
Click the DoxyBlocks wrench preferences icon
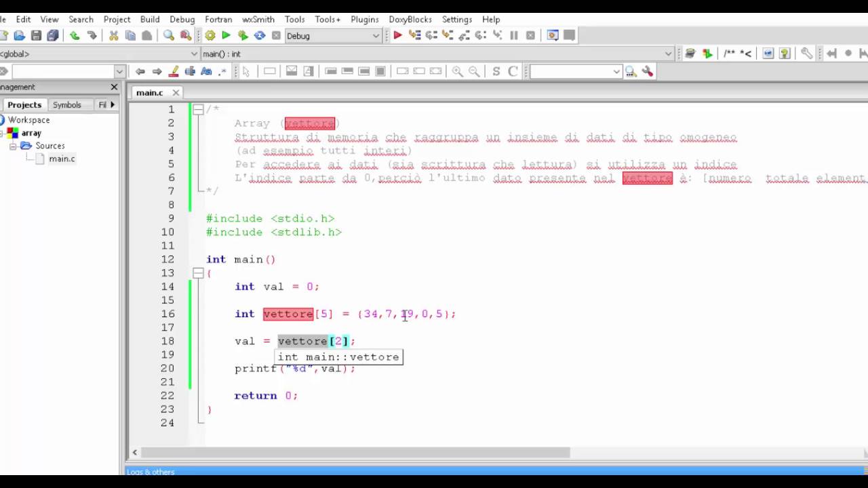[x=807, y=54]
